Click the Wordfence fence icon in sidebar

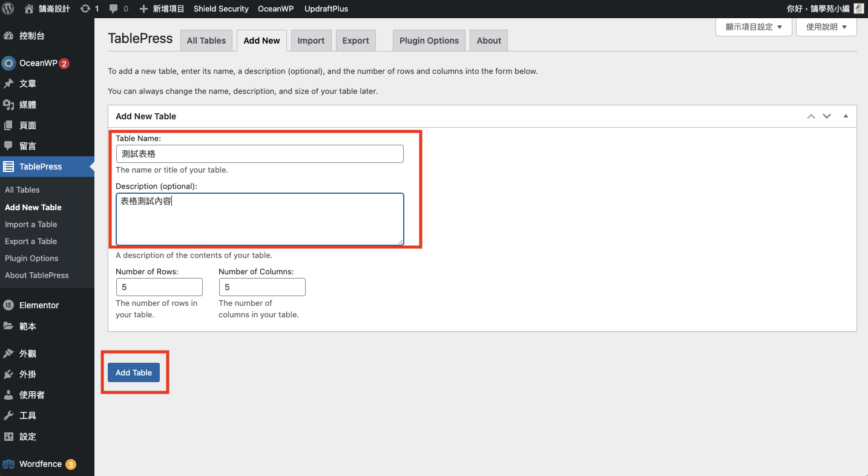tap(8, 464)
